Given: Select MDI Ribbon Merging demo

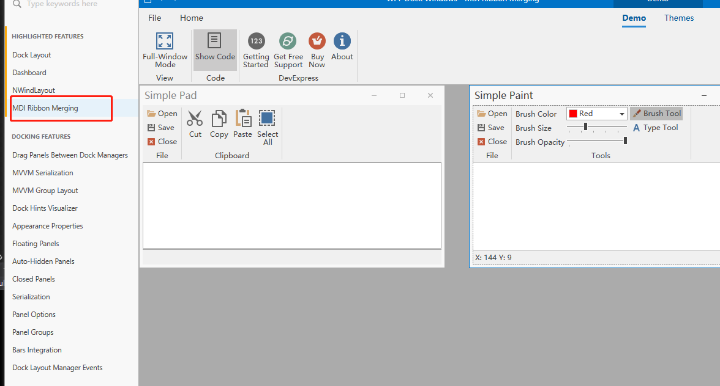Looking at the screenshot, I should pyautogui.click(x=45, y=108).
